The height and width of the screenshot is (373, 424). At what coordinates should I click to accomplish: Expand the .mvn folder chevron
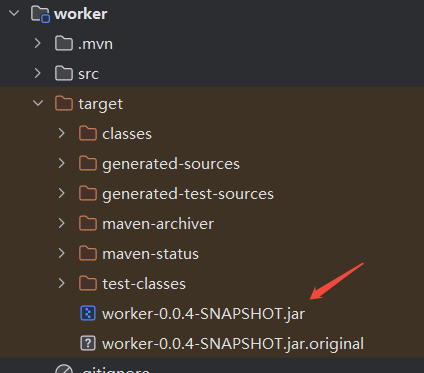click(x=38, y=43)
